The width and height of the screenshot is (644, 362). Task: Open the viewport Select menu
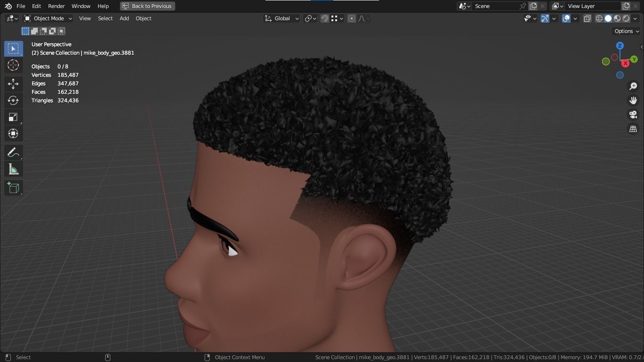(x=105, y=18)
